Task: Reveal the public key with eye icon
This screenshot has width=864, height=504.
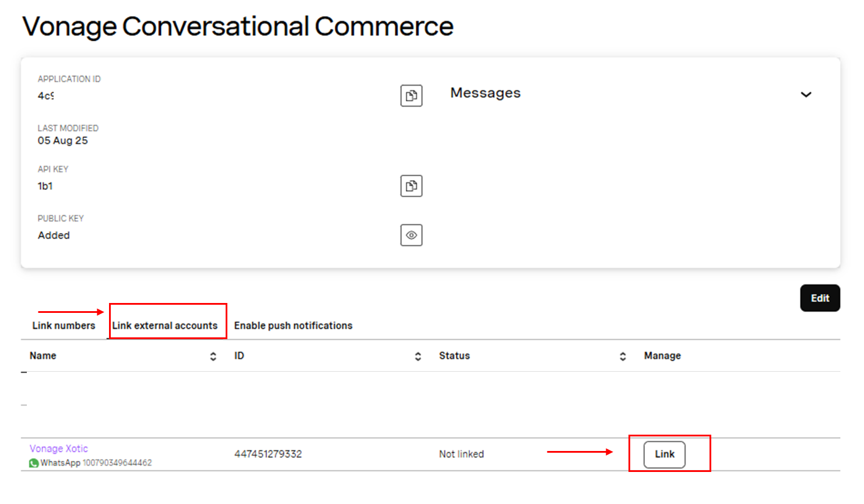Action: point(411,235)
